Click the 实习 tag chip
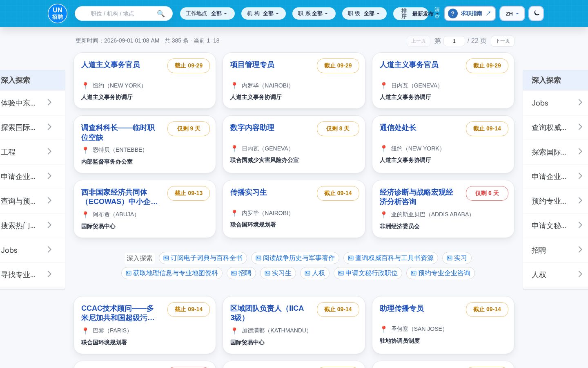Viewport: 588px width, 368px height. click(457, 258)
